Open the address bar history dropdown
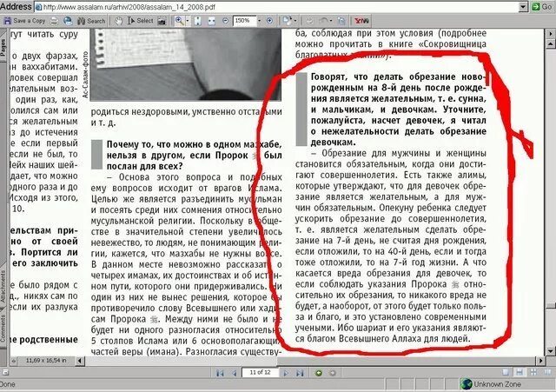Screen dimensions: 556x392 [x=523, y=7]
